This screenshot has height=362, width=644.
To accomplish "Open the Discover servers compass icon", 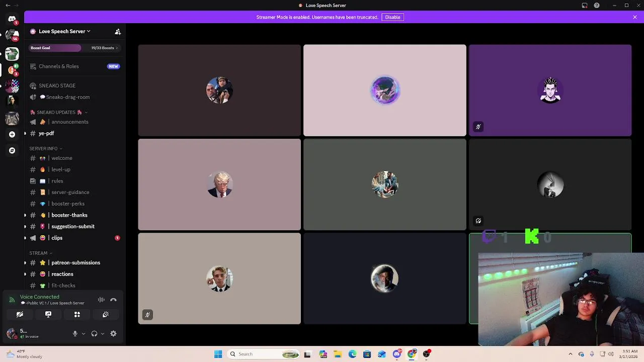I will tap(12, 150).
